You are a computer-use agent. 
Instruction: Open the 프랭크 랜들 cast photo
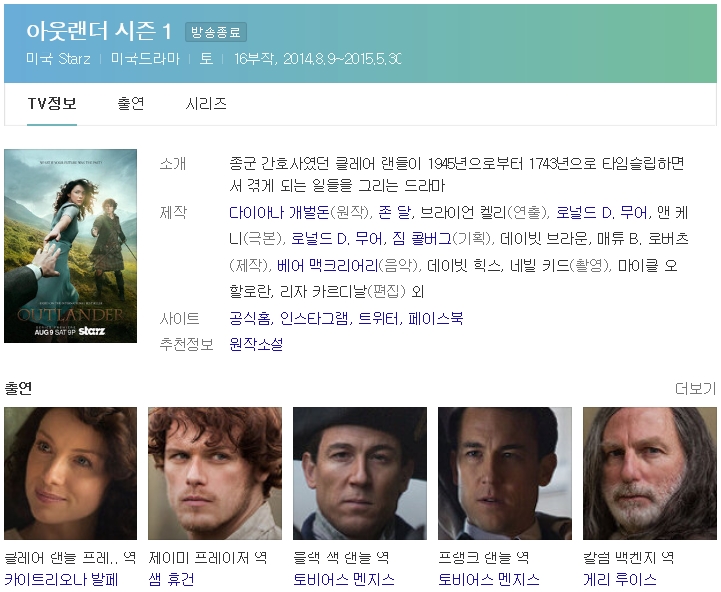[x=505, y=473]
